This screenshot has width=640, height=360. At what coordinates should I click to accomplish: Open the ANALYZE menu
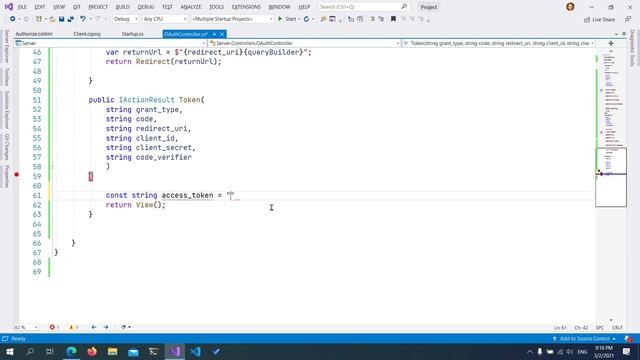coord(191,7)
